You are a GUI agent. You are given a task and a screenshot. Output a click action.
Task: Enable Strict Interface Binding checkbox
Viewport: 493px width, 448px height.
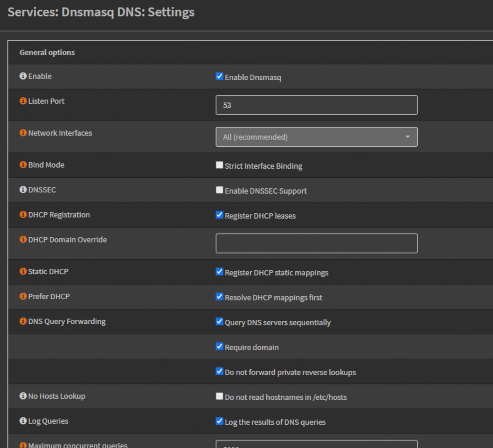[x=220, y=165]
